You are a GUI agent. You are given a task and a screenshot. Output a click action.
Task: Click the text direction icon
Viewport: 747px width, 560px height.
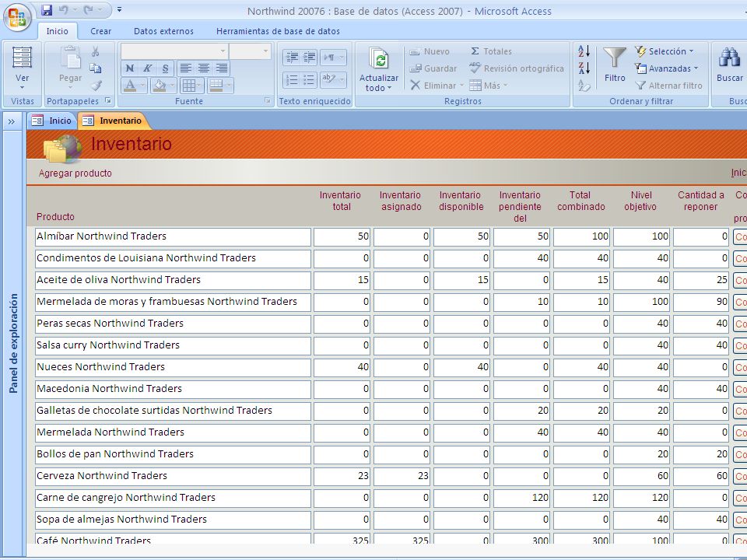pos(333,58)
